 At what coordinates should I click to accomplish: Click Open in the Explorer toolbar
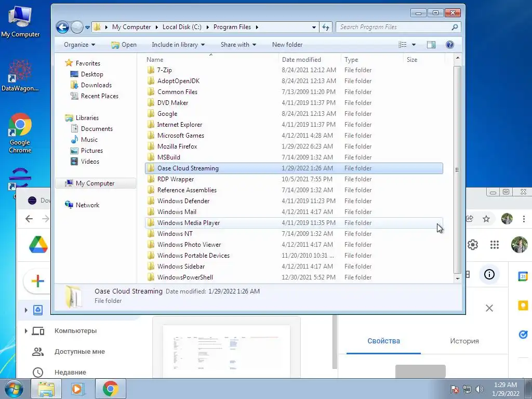tap(124, 45)
